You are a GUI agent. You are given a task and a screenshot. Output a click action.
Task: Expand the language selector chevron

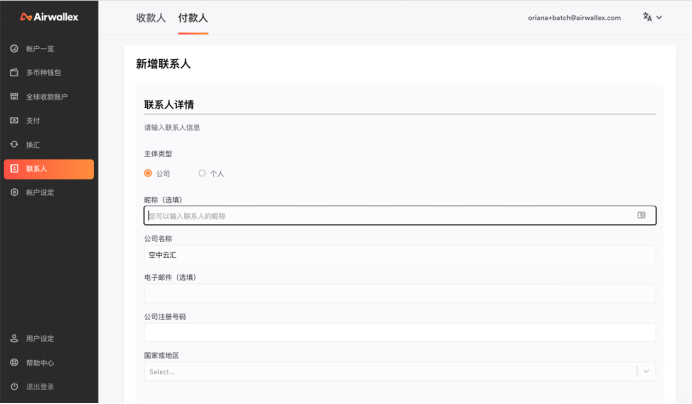point(659,18)
